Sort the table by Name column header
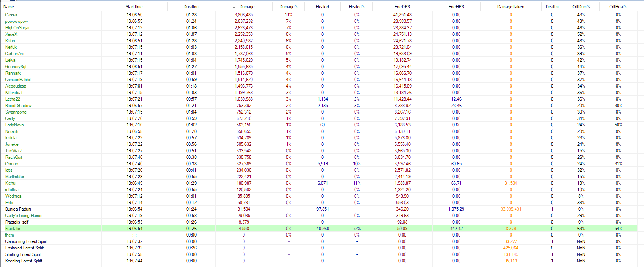 pos(9,7)
